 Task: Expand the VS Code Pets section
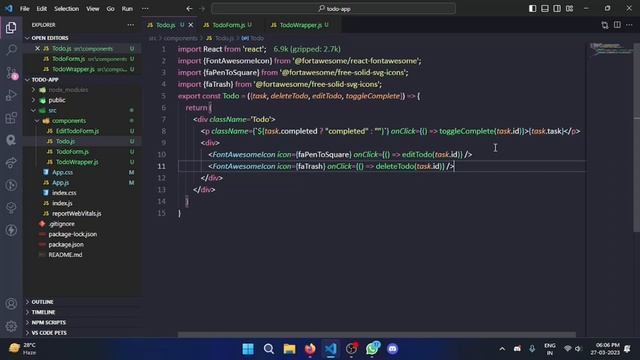point(82,333)
